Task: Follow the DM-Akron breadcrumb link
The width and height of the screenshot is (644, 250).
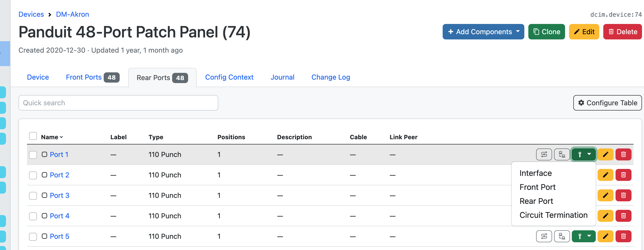Action: (x=72, y=14)
